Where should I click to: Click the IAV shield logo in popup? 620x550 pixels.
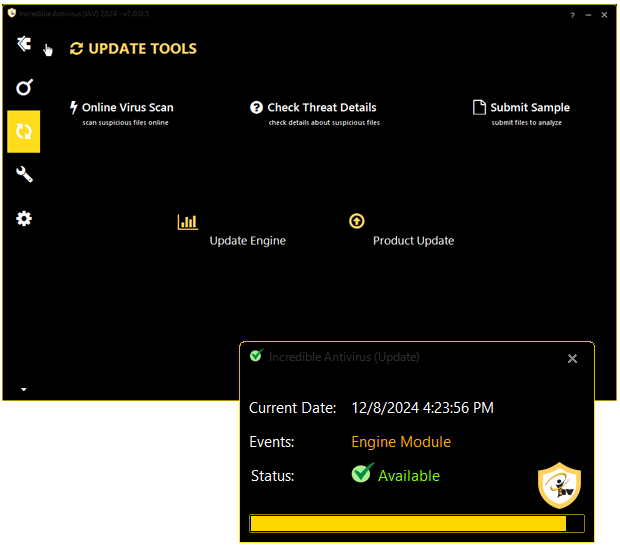[x=559, y=486]
